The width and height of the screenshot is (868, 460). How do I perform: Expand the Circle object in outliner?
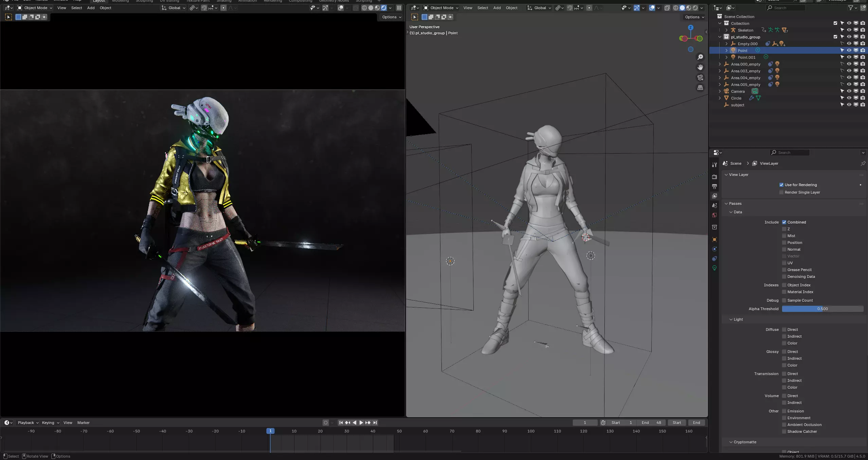(720, 98)
